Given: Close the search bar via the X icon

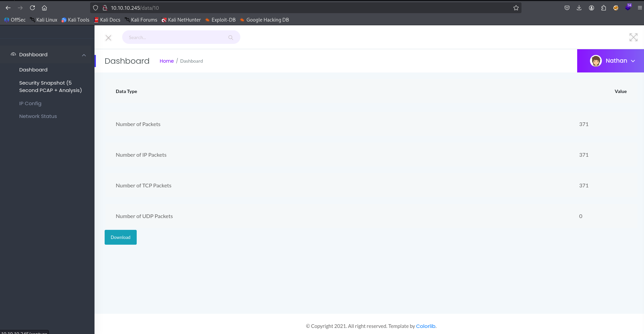Looking at the screenshot, I should 108,38.
